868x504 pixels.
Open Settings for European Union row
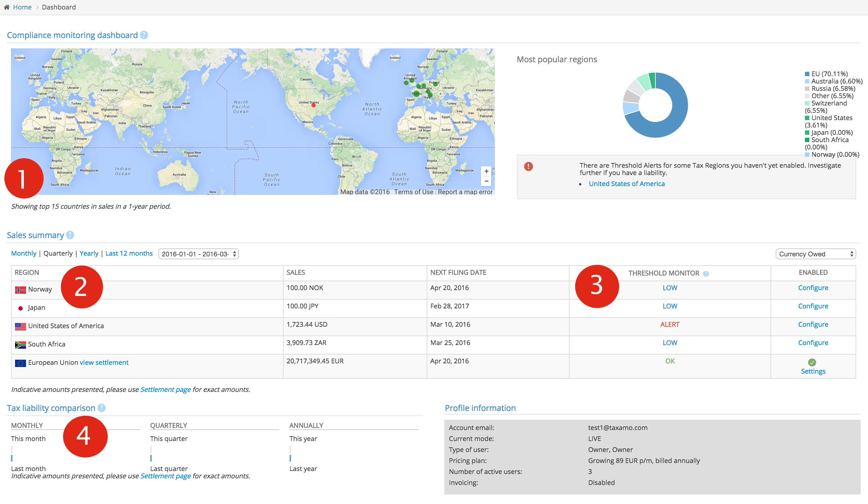(x=813, y=371)
